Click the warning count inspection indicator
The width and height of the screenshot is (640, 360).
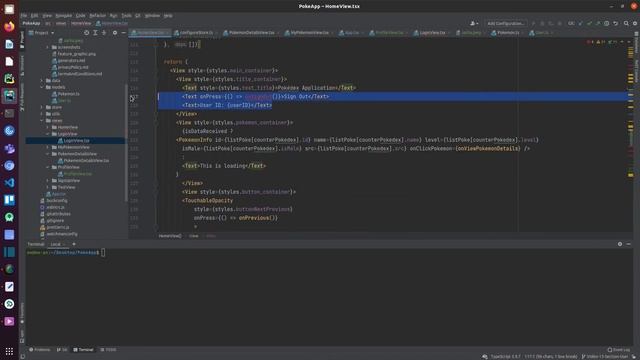600,42
